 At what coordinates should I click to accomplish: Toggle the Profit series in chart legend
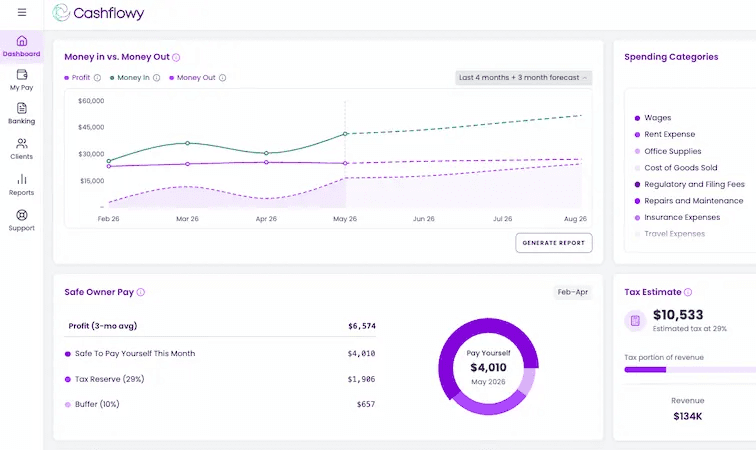(77, 78)
